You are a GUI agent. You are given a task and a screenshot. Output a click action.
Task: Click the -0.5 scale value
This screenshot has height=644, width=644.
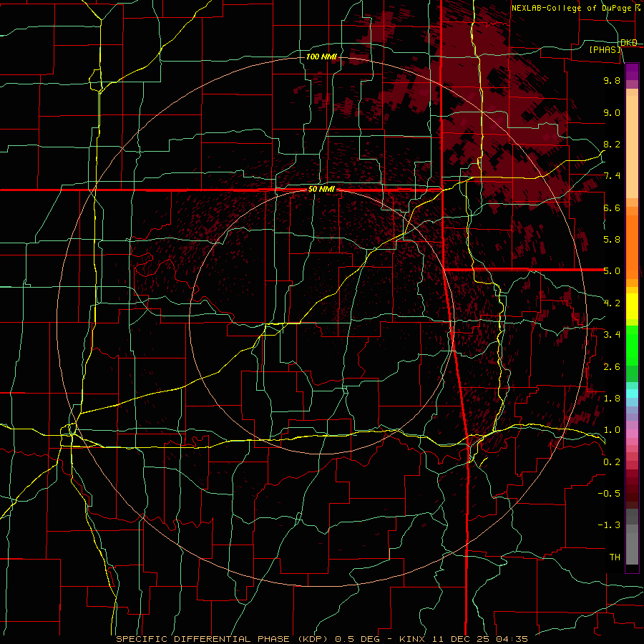(x=609, y=493)
